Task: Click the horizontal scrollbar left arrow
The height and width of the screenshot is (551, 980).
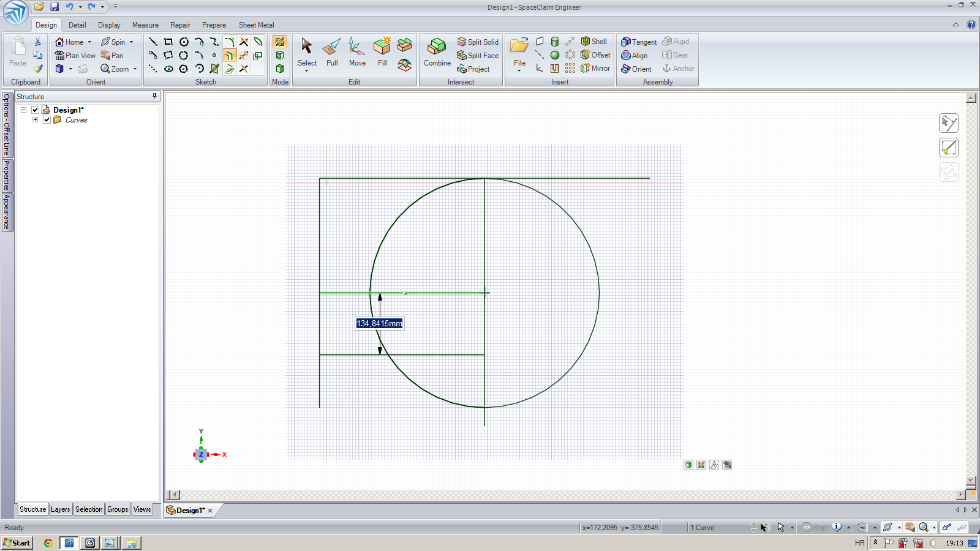Action: pos(175,495)
